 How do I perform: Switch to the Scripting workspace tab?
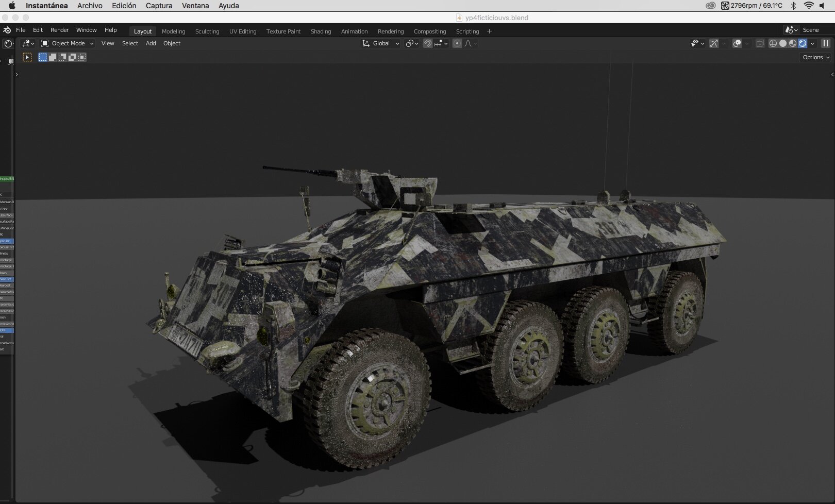point(467,31)
